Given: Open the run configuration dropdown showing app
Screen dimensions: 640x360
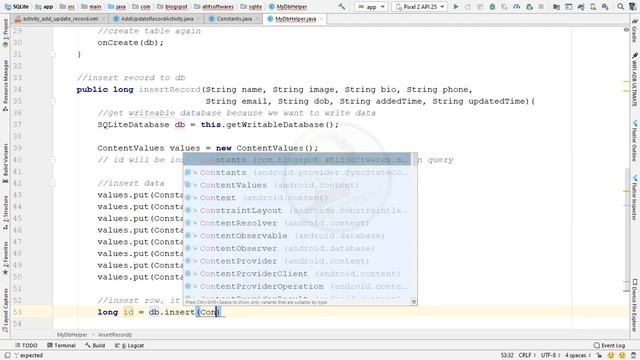Looking at the screenshot, I should coord(371,7).
